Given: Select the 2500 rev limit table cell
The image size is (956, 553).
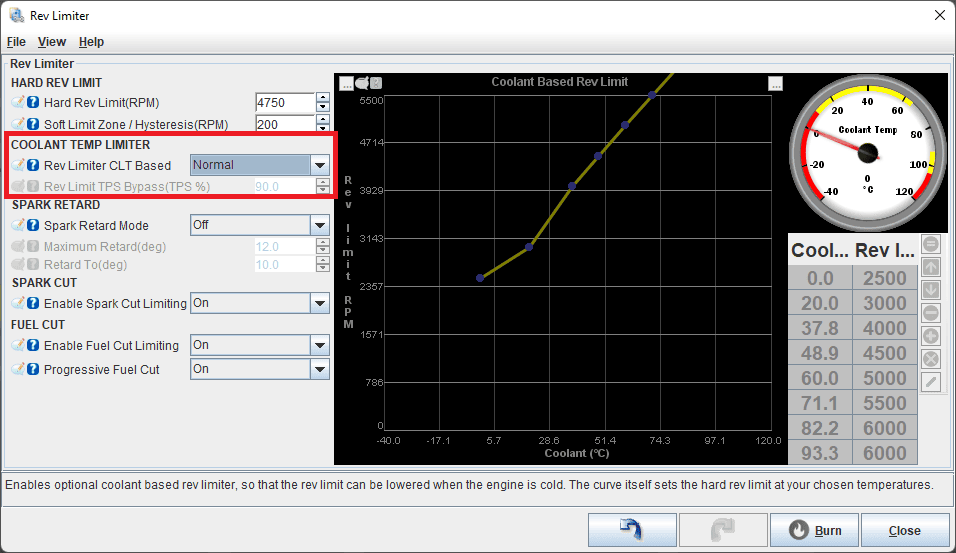Looking at the screenshot, I should tap(885, 278).
